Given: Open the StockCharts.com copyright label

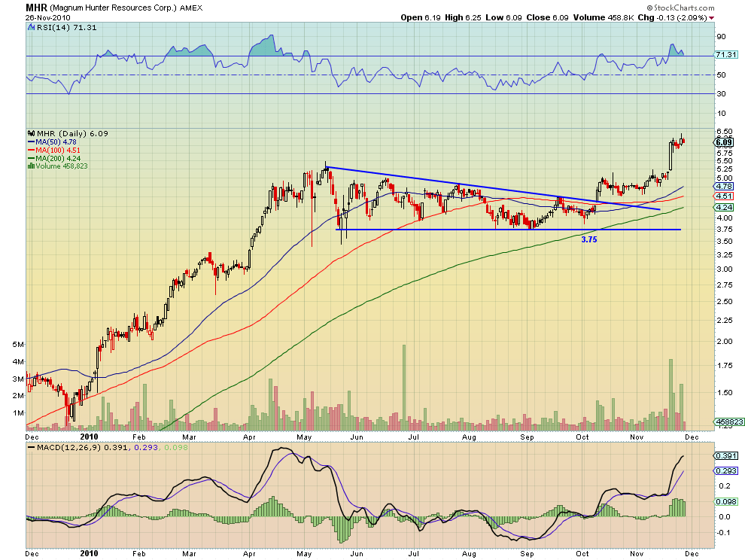Looking at the screenshot, I should [x=680, y=8].
